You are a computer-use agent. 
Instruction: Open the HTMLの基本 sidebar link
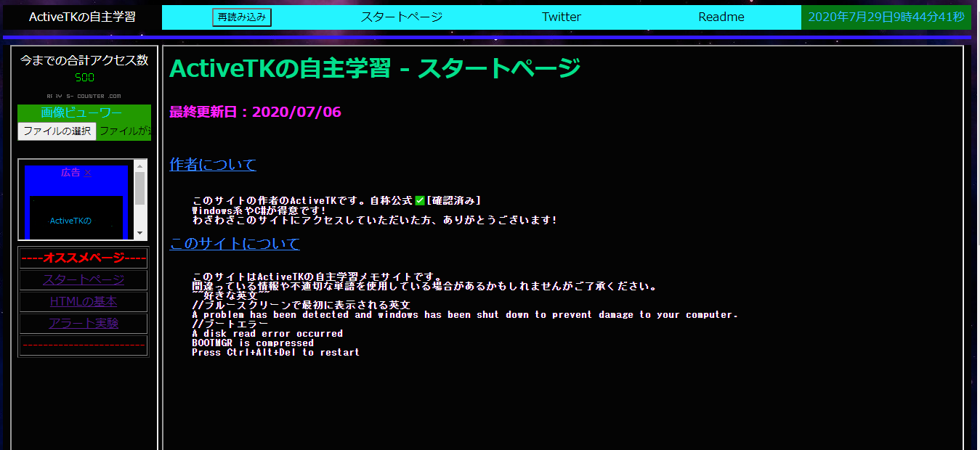[84, 302]
